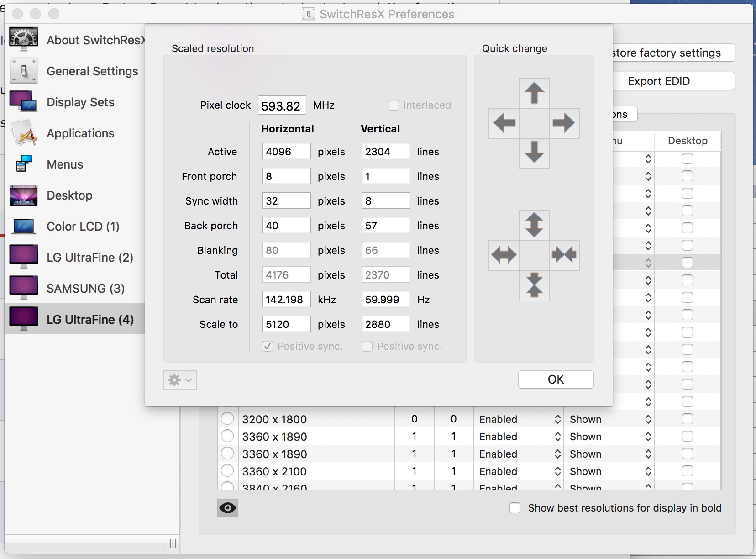
Task: Check the topmost Desktop column checkbox
Action: 688,158
